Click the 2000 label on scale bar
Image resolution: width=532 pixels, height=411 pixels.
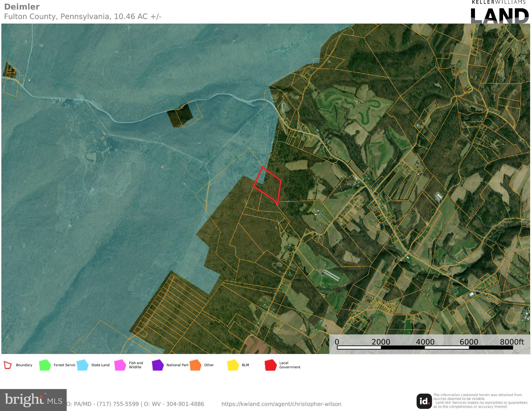(x=381, y=342)
